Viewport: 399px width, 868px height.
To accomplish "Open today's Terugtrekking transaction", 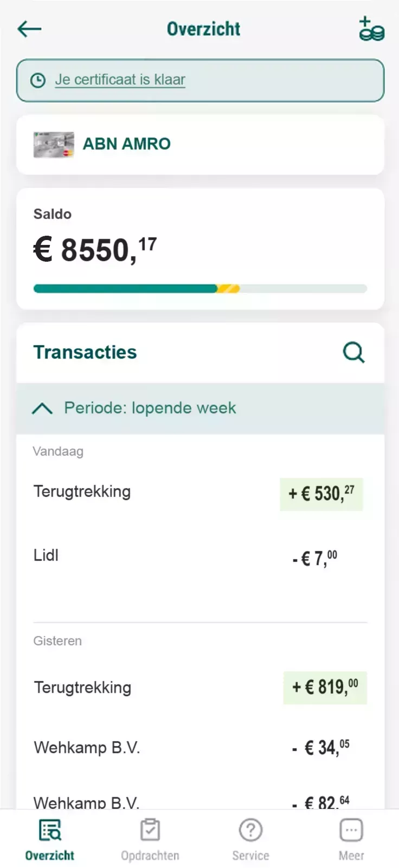I will pos(82,491).
